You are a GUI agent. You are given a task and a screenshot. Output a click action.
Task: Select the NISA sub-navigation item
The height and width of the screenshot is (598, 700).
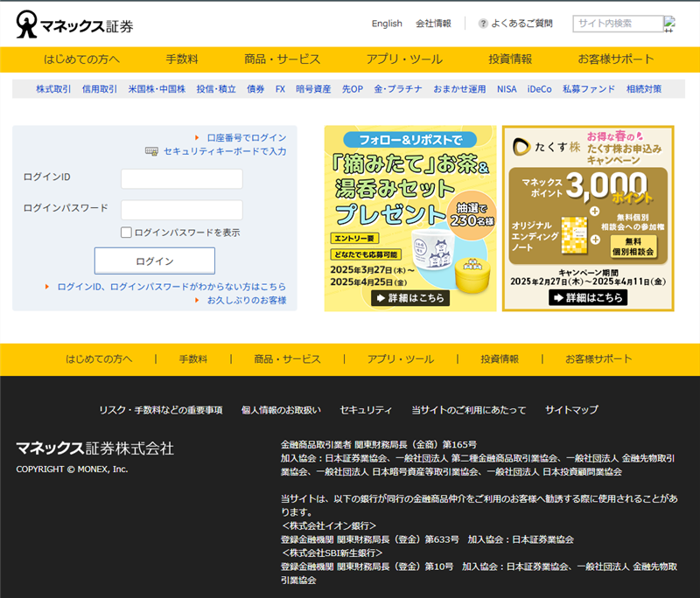click(507, 89)
